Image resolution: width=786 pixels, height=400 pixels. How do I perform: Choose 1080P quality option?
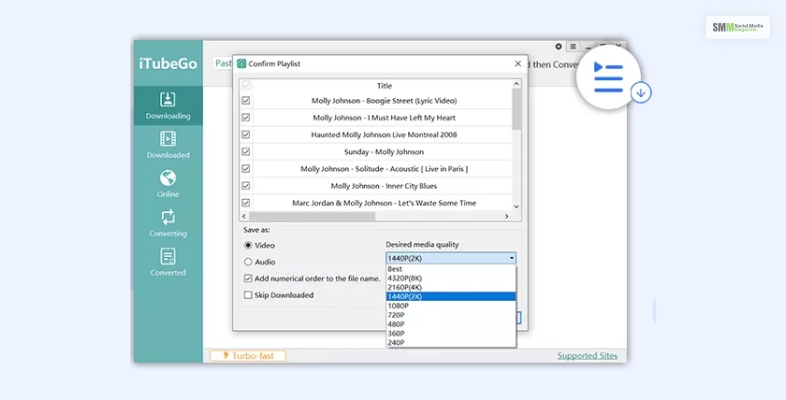(451, 306)
